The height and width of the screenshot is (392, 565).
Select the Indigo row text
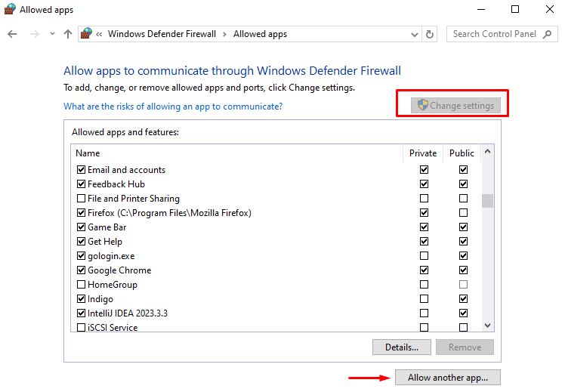(100, 299)
